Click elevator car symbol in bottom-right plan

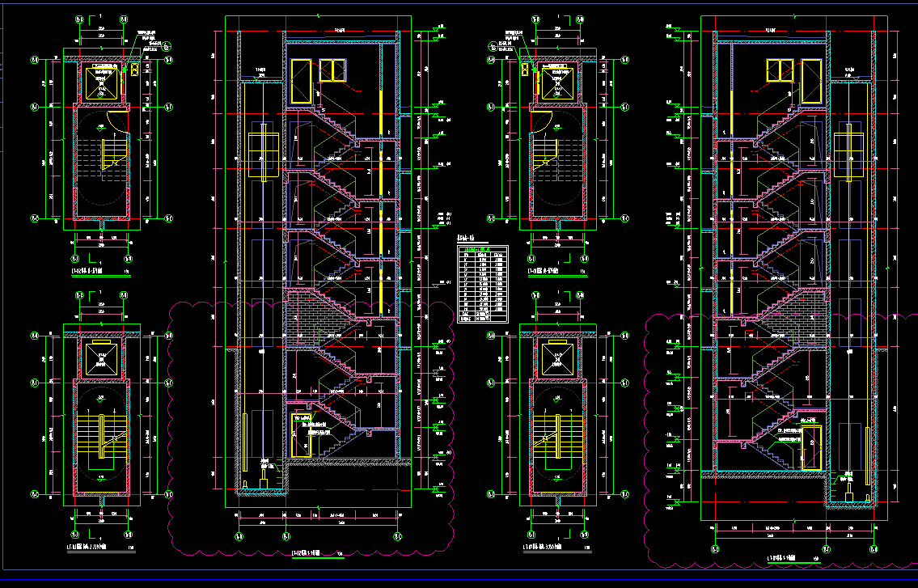556,357
